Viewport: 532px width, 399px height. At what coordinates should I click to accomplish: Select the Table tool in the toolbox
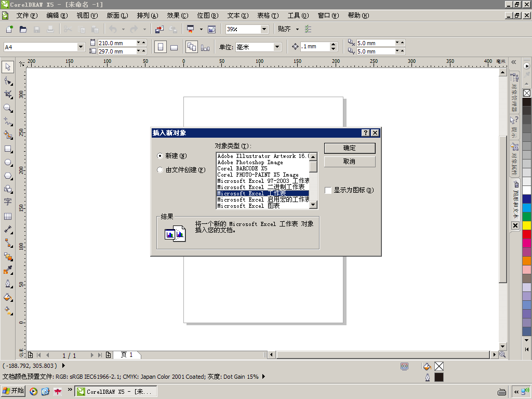(x=8, y=216)
